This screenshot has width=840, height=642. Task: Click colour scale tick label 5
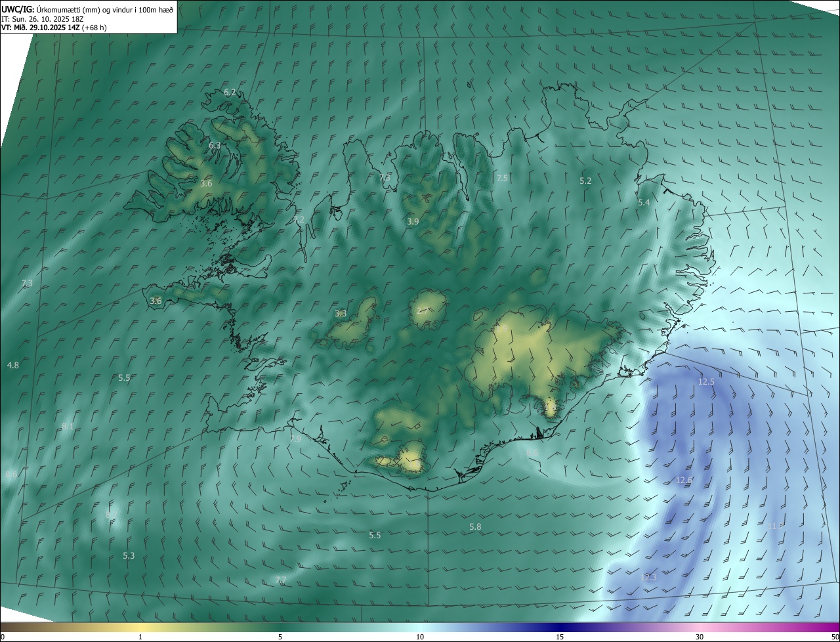[x=280, y=637]
